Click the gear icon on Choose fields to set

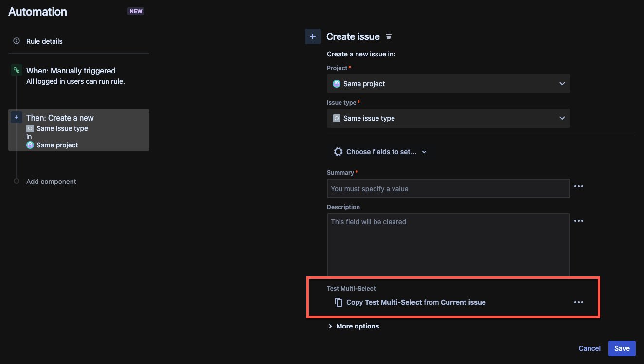tap(339, 151)
